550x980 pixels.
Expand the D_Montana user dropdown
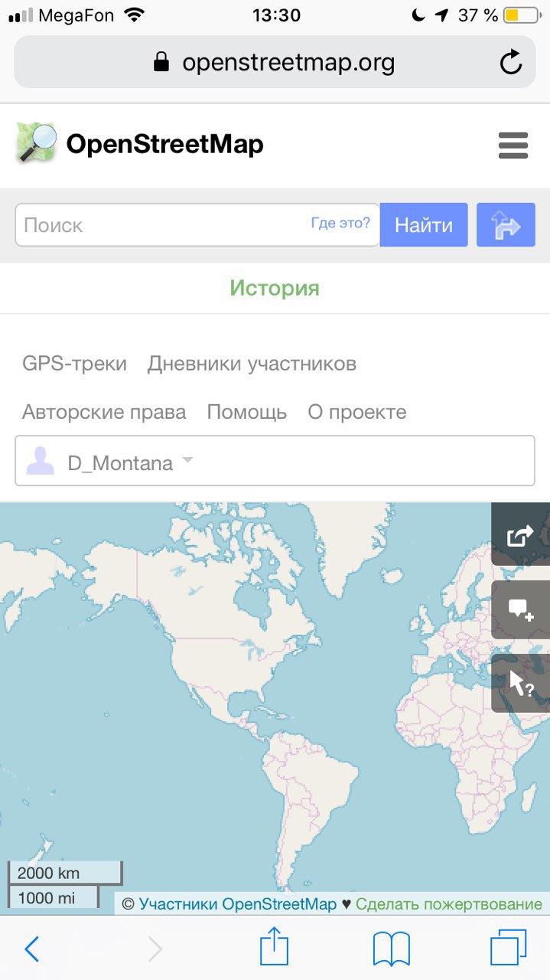(x=187, y=461)
